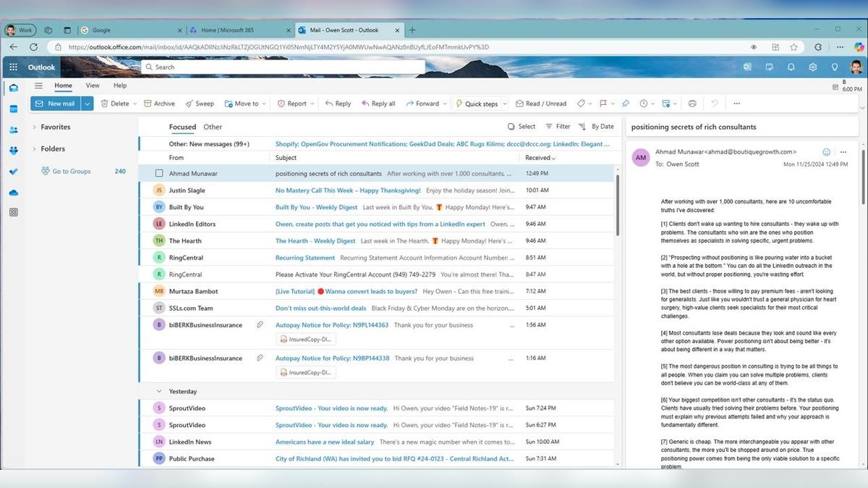The height and width of the screenshot is (488, 868).
Task: Toggle the navigation pane hamburger icon
Action: 38,85
